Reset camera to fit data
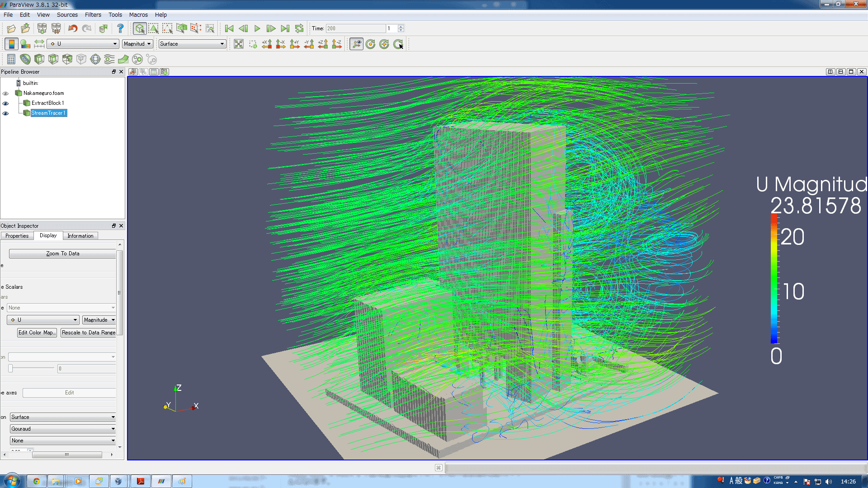The height and width of the screenshot is (488, 868). click(239, 44)
